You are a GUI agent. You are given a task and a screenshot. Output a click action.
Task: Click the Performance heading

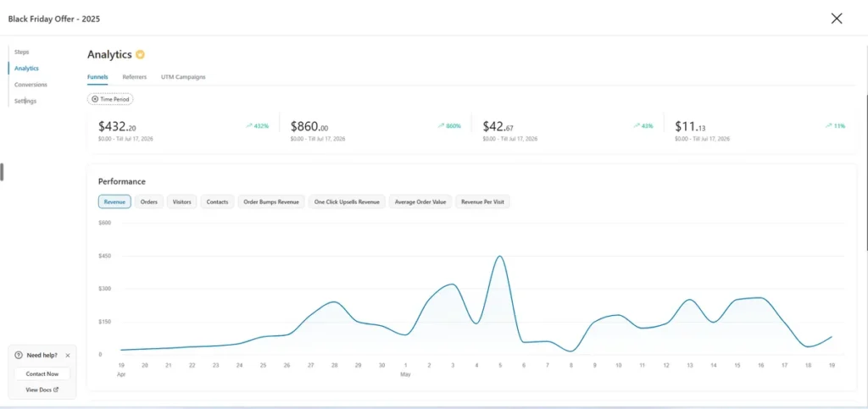coord(122,181)
